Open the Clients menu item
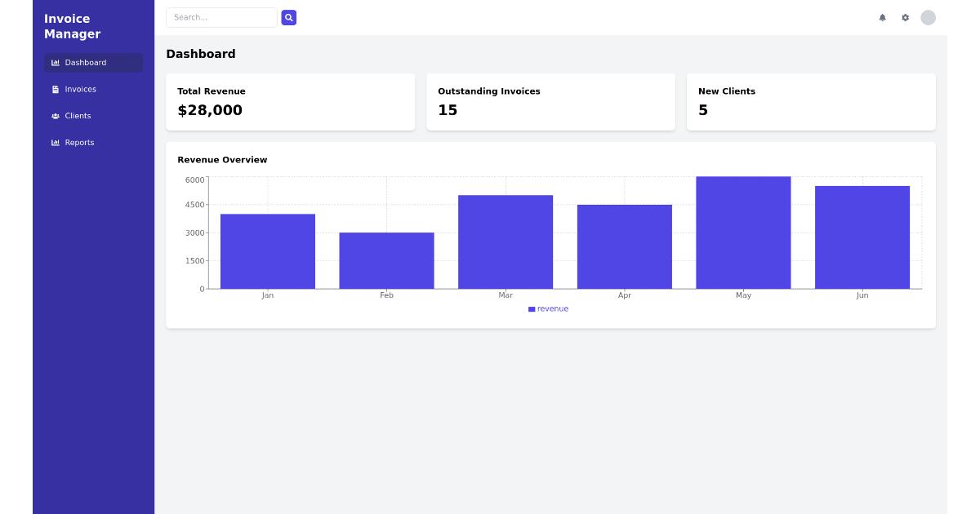This screenshot has width=980, height=514. [78, 116]
